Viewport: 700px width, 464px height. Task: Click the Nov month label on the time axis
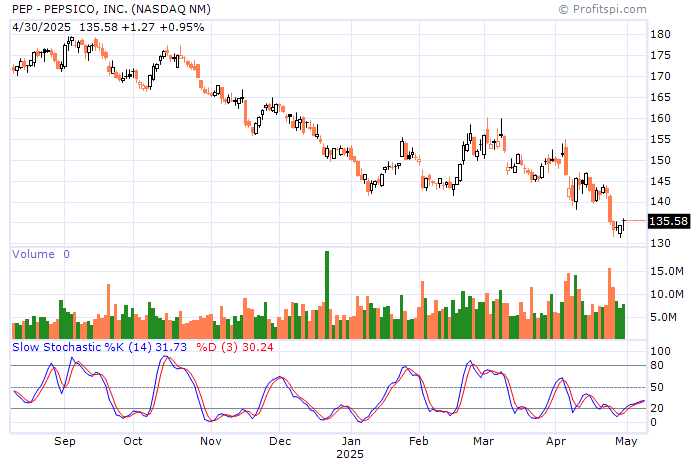pyautogui.click(x=211, y=441)
